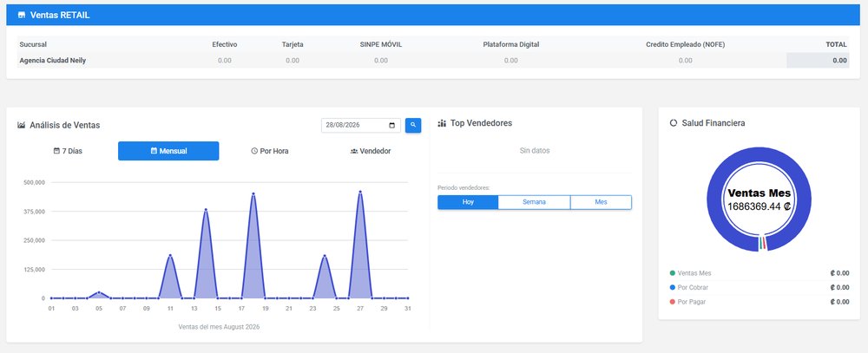Image resolution: width=868 pixels, height=353 pixels.
Task: Click the Credito Empleado (NOFE) column header
Action: point(686,44)
